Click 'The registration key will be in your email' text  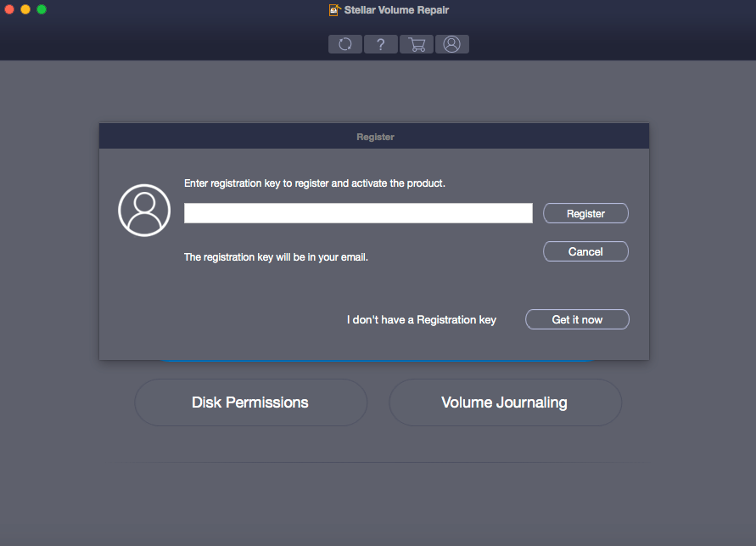(276, 257)
